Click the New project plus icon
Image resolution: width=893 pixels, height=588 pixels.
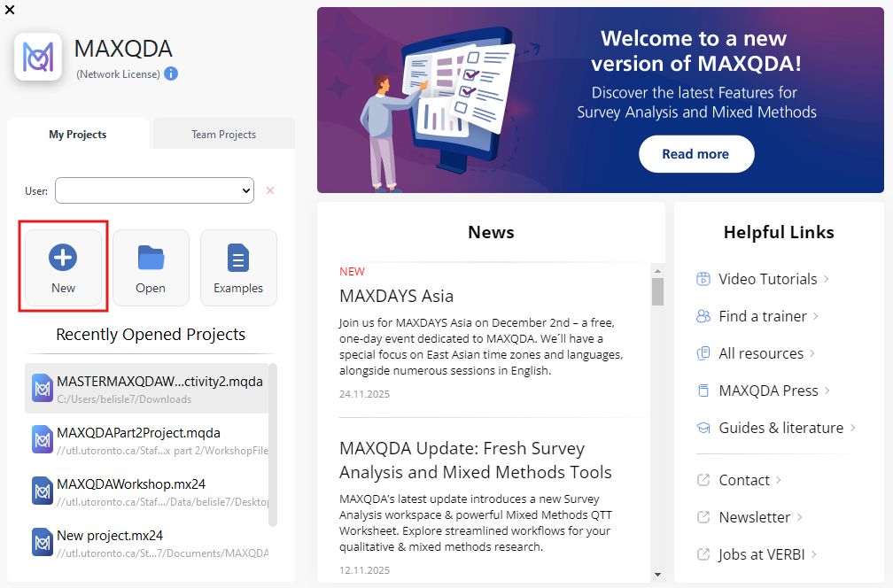[x=63, y=258]
